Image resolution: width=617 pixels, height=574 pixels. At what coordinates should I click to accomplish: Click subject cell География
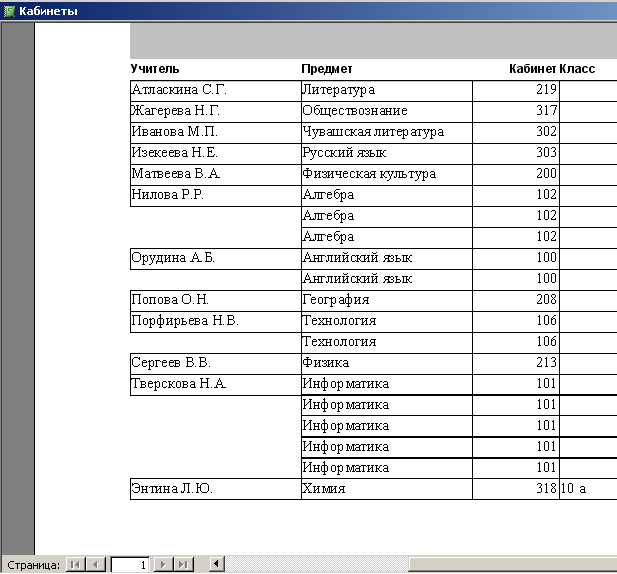point(387,301)
